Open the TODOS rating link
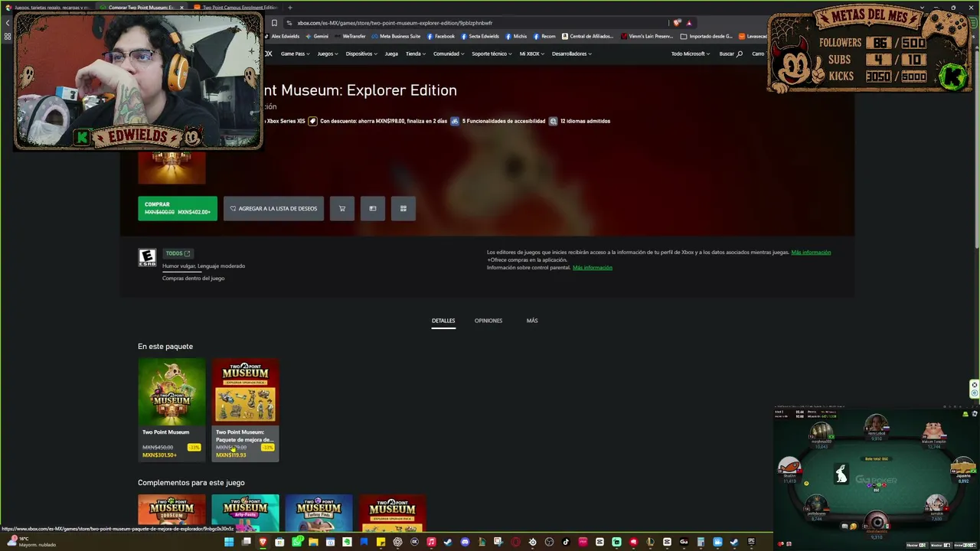 [x=178, y=253]
